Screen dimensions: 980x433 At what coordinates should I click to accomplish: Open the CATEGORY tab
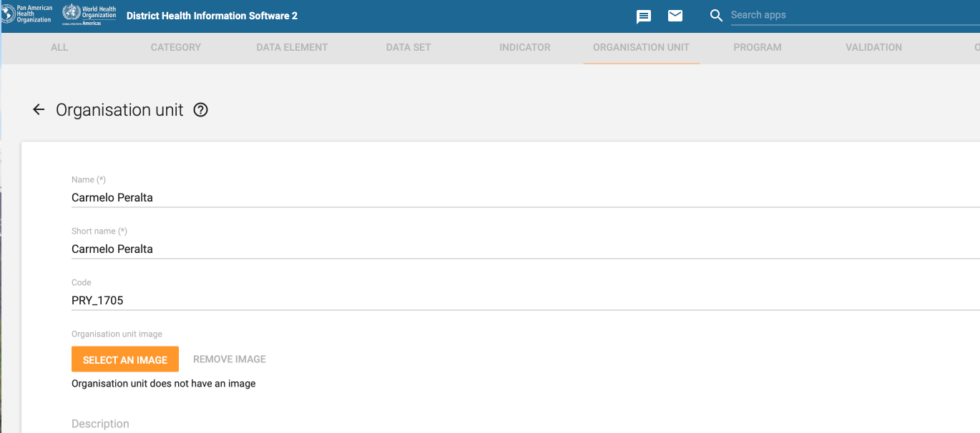point(175,47)
